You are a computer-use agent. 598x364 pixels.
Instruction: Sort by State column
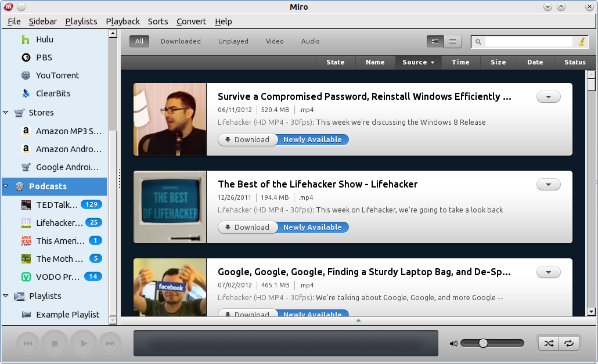pos(336,62)
